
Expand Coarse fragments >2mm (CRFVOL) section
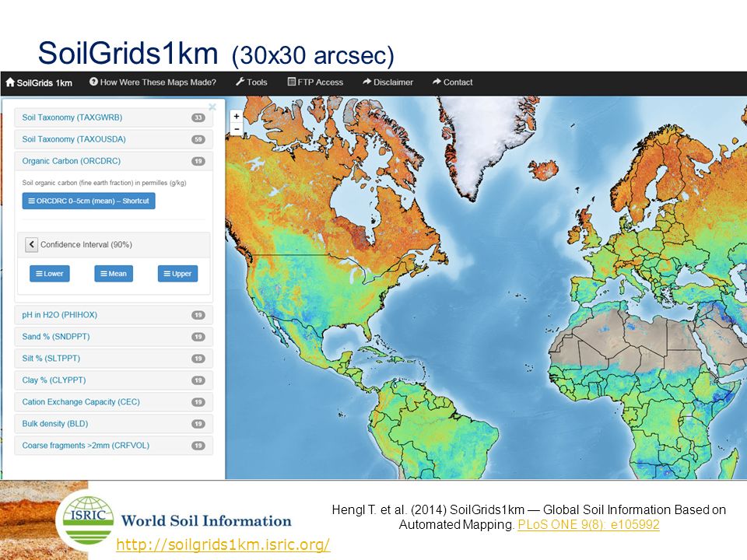(x=114, y=446)
